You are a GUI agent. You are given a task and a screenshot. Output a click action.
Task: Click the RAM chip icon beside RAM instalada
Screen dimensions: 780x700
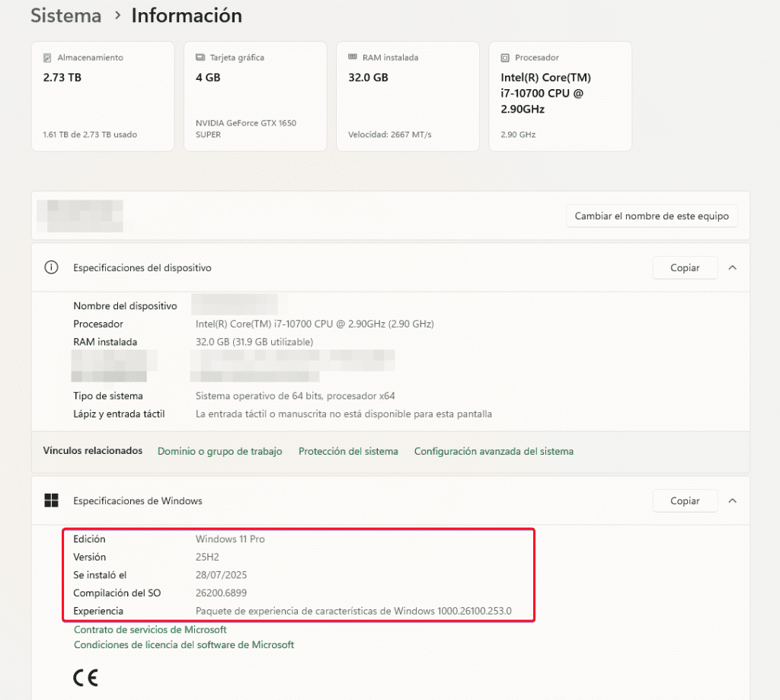[x=353, y=57]
